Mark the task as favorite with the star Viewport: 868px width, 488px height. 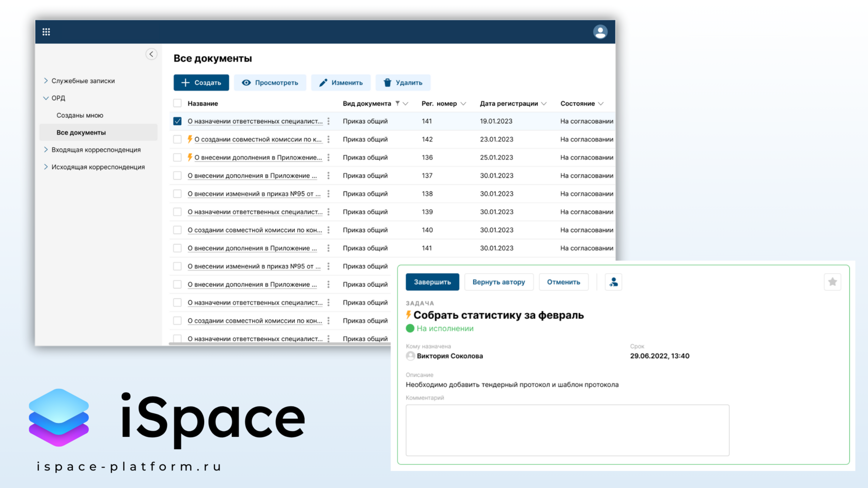pos(832,282)
